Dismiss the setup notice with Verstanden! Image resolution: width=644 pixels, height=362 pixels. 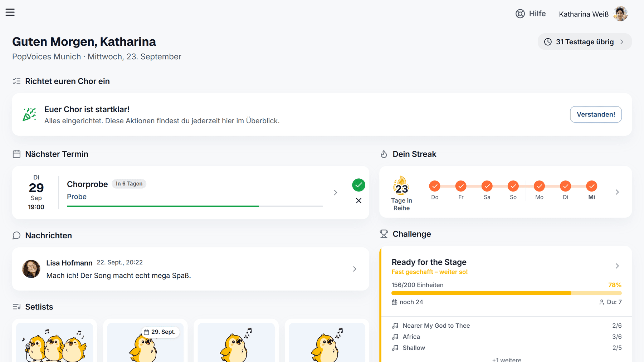[596, 114]
